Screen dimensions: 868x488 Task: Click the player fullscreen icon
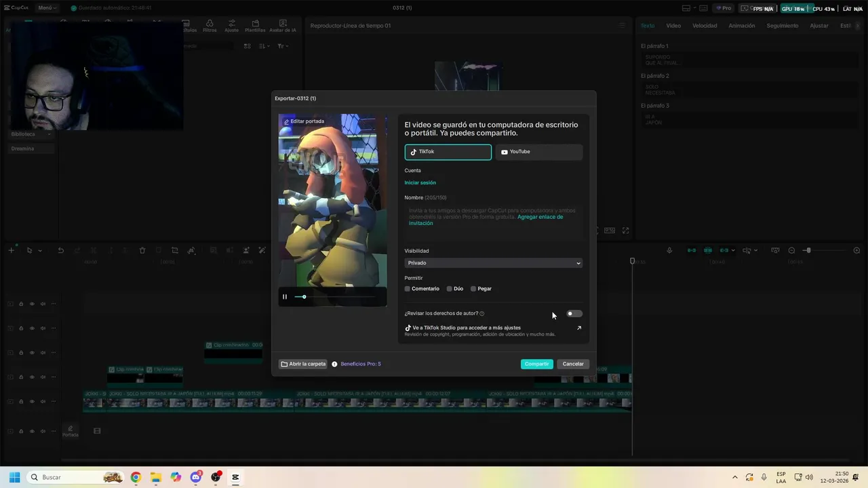pos(626,230)
